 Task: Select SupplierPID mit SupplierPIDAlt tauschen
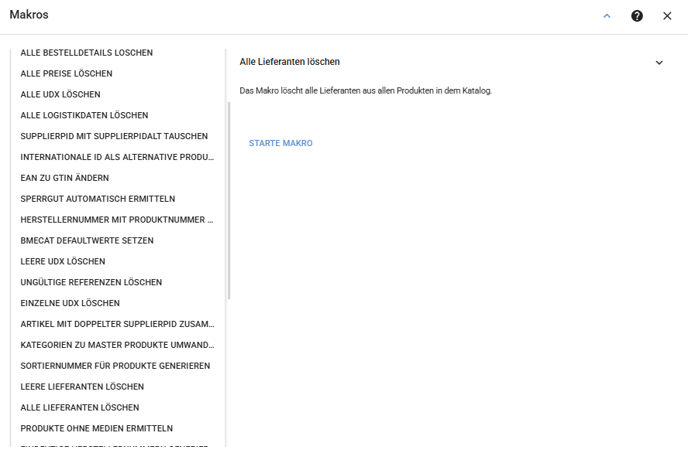[x=114, y=137]
